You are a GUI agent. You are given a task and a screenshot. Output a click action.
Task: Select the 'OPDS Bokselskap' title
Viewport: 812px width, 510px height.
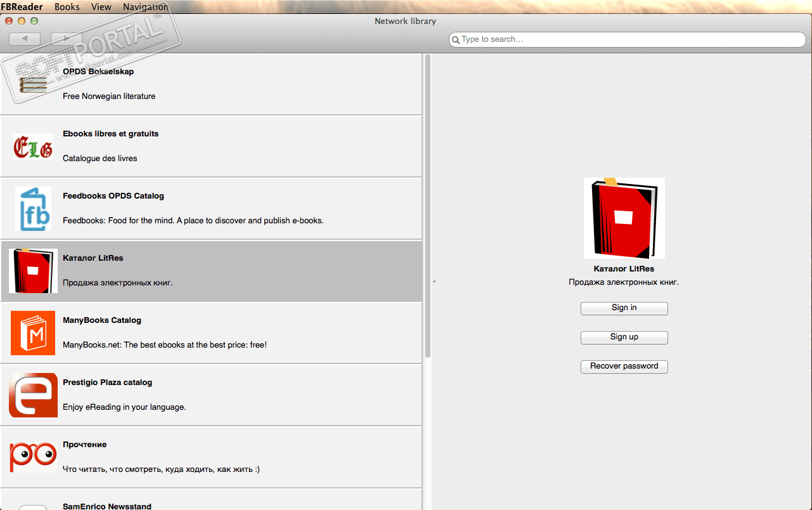[98, 72]
